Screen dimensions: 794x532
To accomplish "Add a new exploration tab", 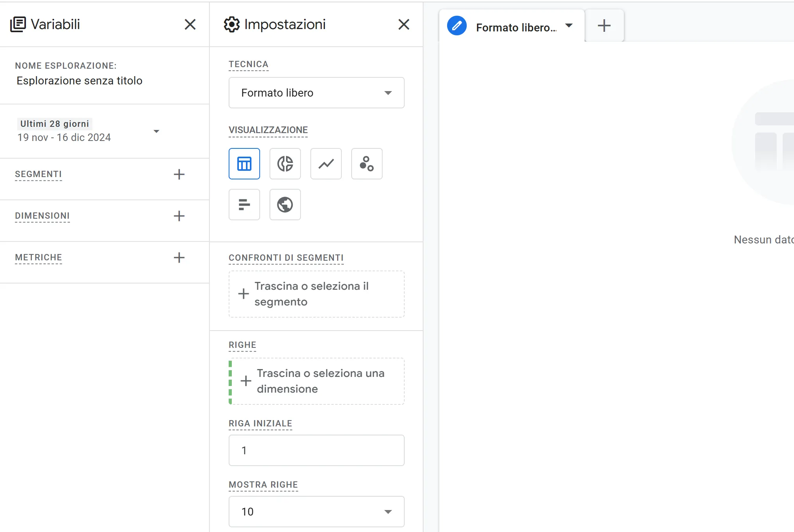I will coord(604,26).
